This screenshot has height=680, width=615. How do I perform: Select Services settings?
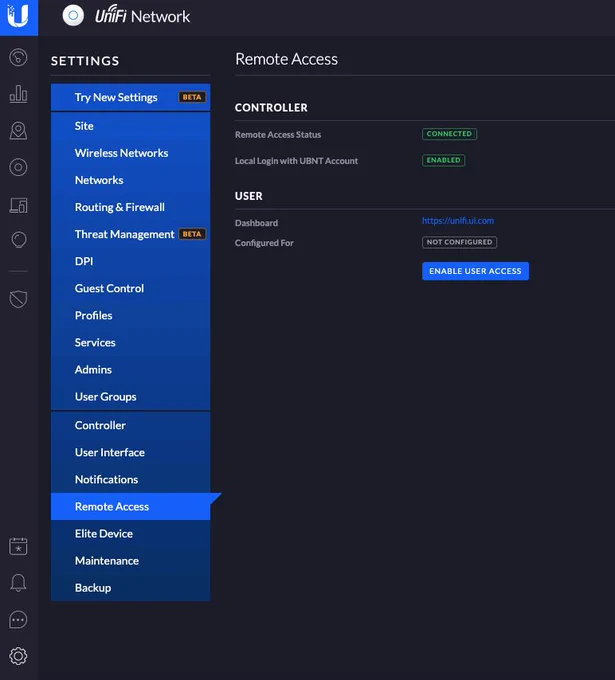[131, 343]
